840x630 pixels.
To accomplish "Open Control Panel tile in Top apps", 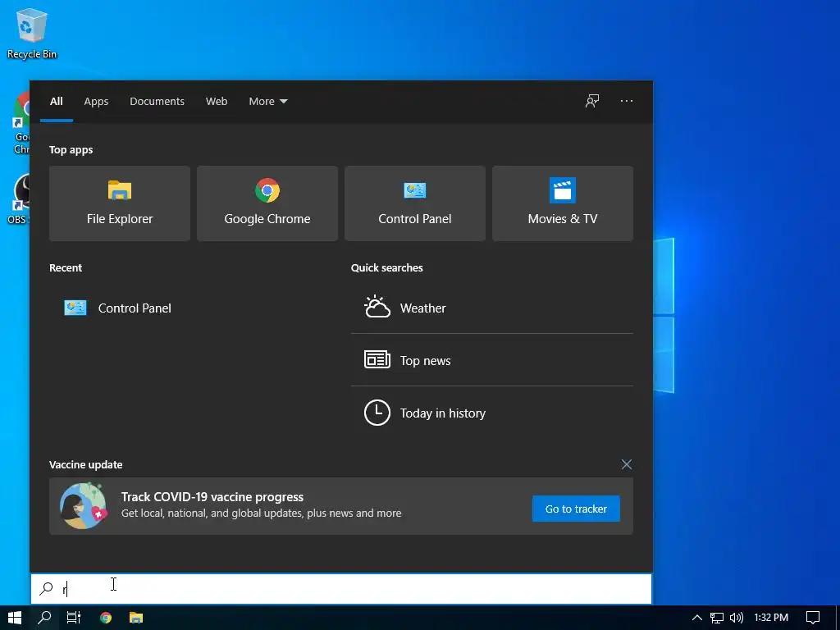I will (x=414, y=203).
